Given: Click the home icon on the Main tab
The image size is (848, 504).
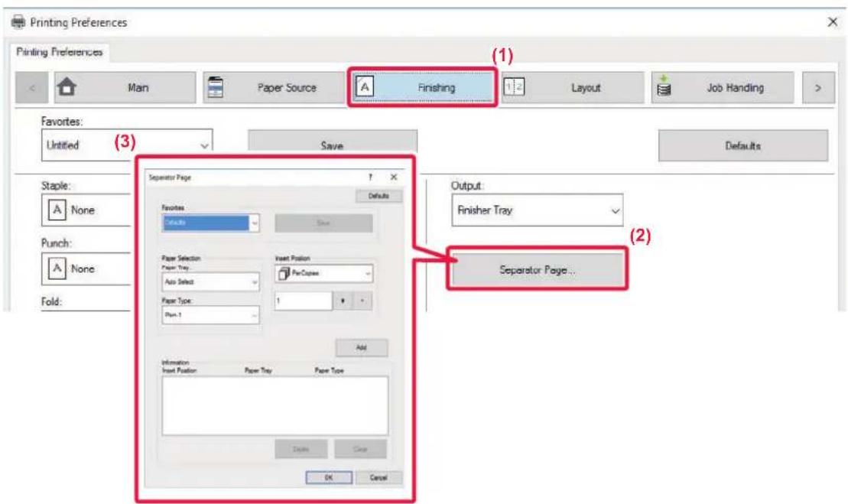Looking at the screenshot, I should point(67,86).
